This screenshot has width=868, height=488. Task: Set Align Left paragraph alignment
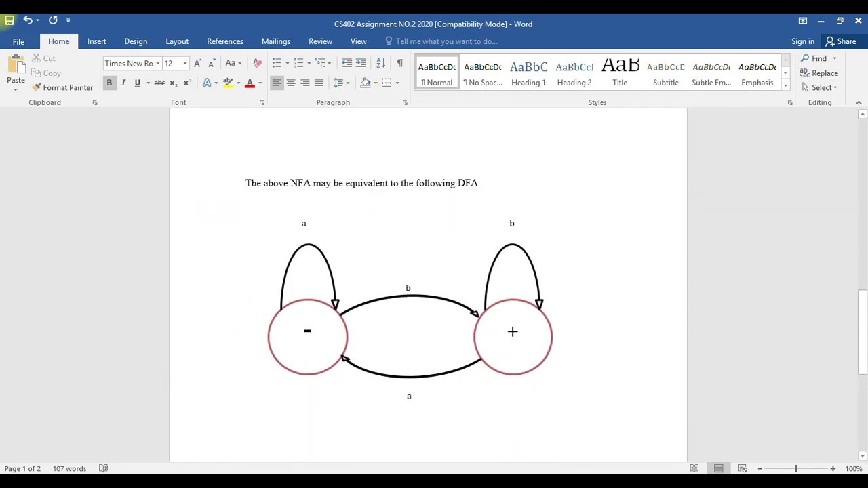click(277, 83)
